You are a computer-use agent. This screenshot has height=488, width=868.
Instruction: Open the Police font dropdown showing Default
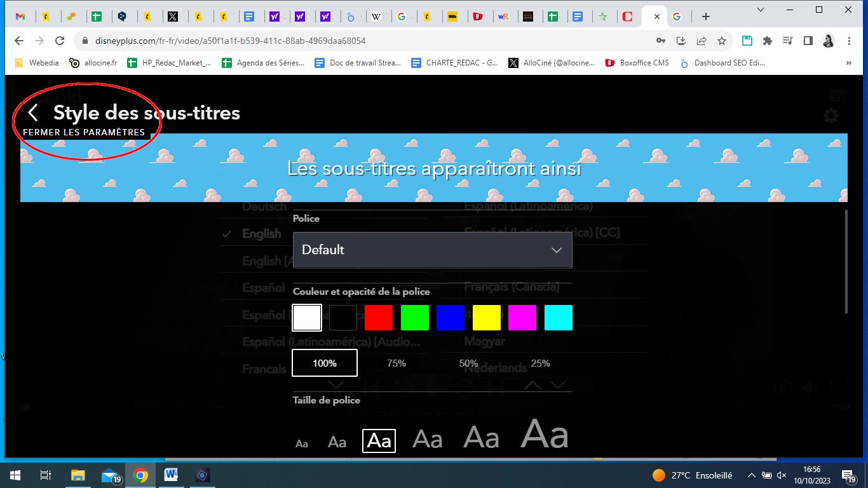pos(432,250)
